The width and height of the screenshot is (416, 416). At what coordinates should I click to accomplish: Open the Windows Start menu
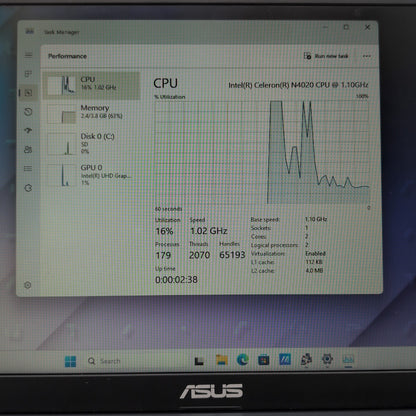pyautogui.click(x=70, y=361)
